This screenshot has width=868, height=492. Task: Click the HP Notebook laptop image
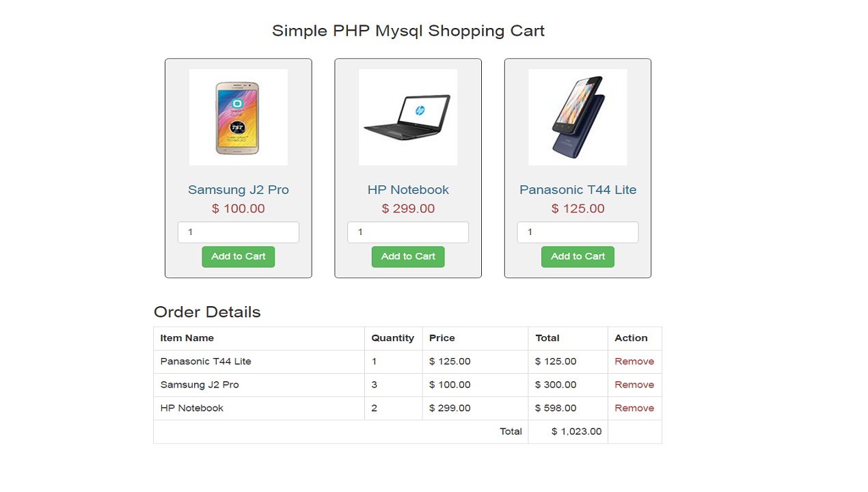click(x=408, y=117)
